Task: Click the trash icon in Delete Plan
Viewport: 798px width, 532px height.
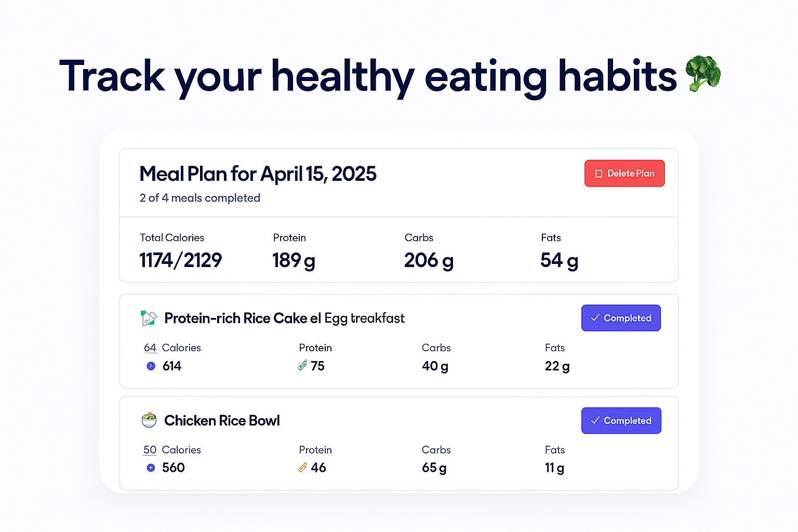Action: click(598, 174)
